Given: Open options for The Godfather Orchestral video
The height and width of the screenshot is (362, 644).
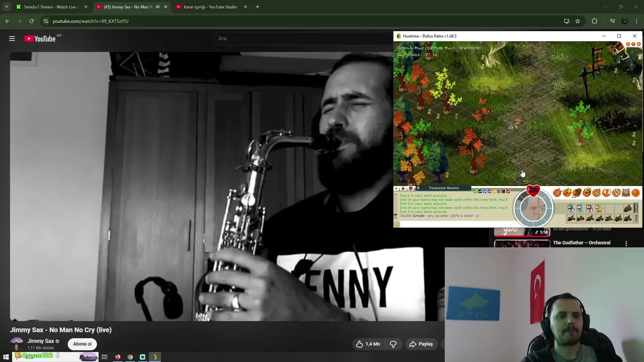Looking at the screenshot, I should [x=626, y=243].
